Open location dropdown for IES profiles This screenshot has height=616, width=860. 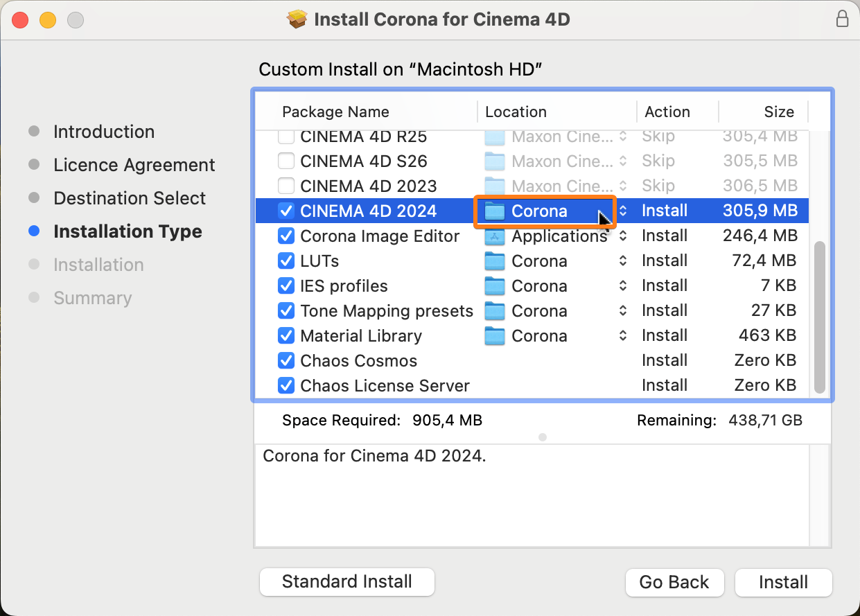pos(623,286)
